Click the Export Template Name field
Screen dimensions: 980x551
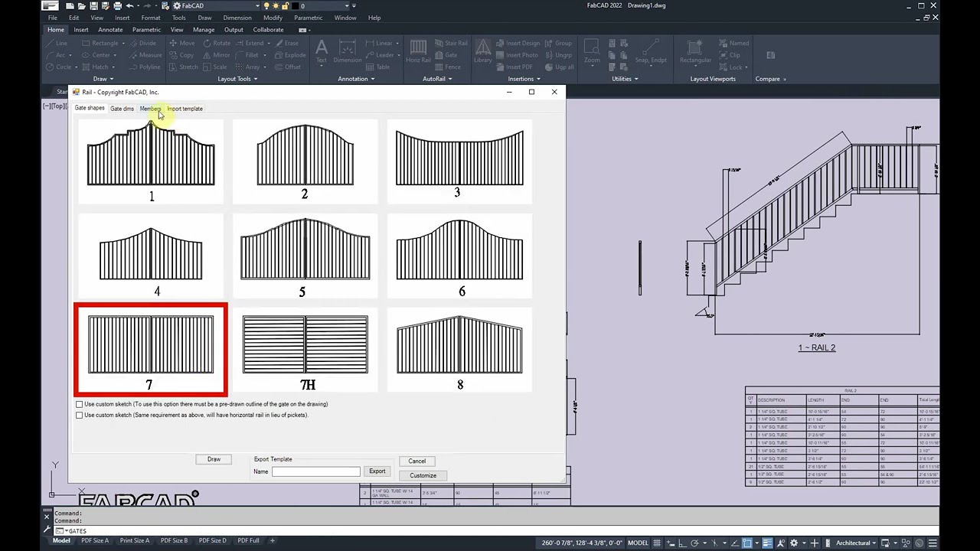(x=315, y=471)
